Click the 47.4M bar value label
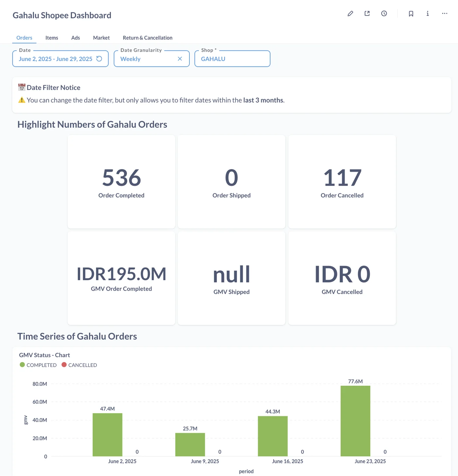Viewport: 458px width, 476px height. click(x=107, y=409)
